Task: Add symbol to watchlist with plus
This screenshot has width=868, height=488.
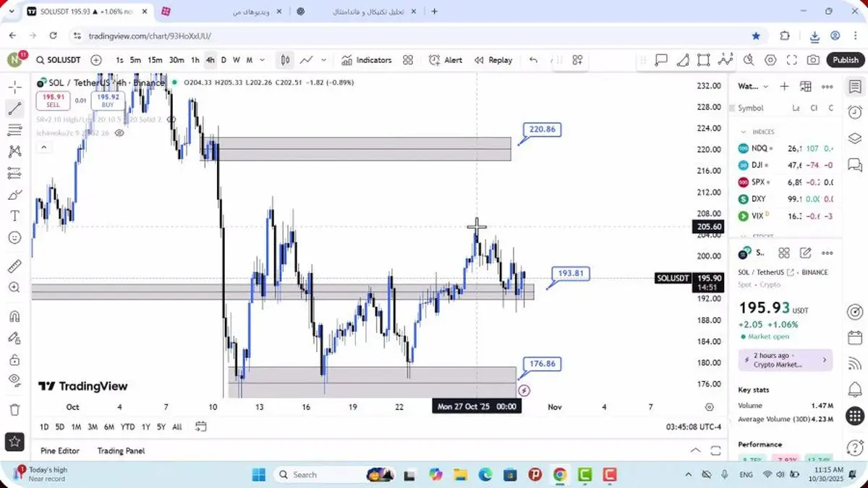Action: click(784, 86)
